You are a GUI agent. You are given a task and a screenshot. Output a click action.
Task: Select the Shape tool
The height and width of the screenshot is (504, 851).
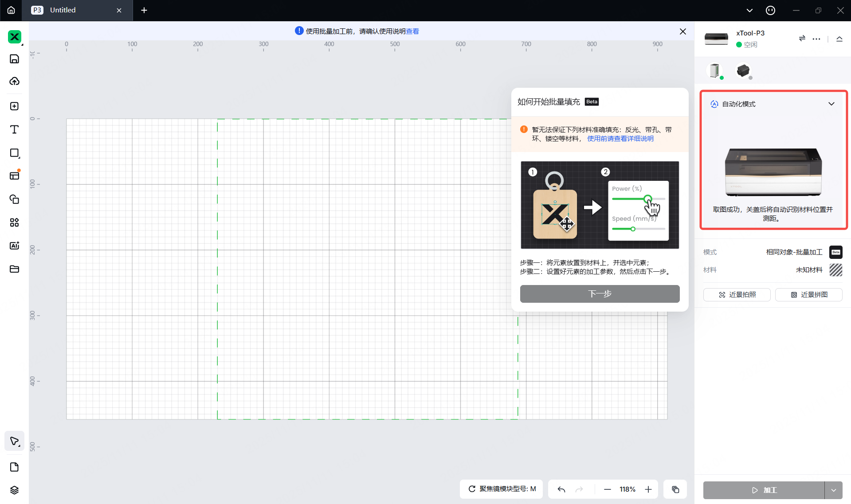(x=14, y=153)
